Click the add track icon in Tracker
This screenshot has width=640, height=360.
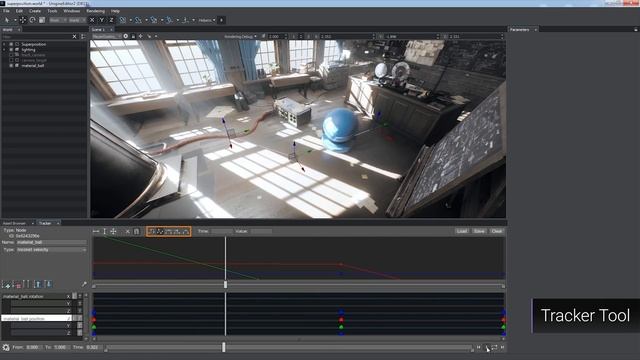point(7,284)
